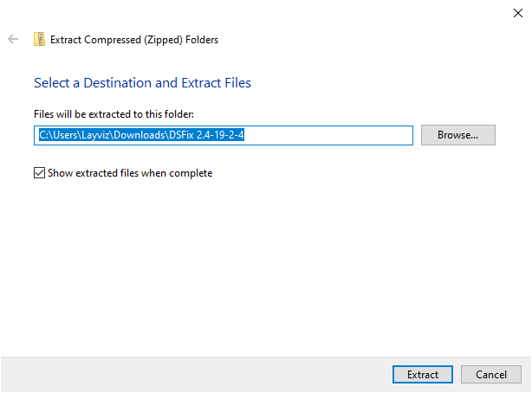Click the 'Extract Compressed (Zipped) Folders' title text
This screenshot has width=532, height=393.
(134, 39)
